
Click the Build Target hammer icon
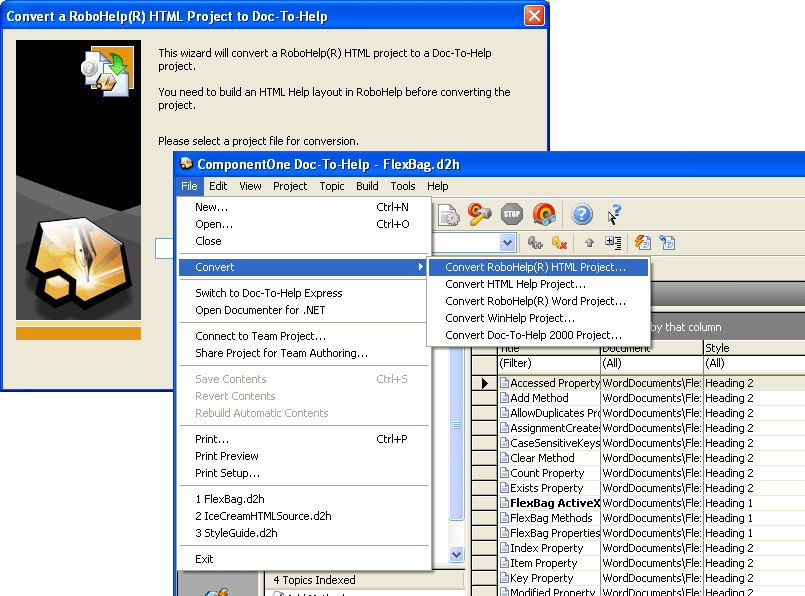click(480, 214)
